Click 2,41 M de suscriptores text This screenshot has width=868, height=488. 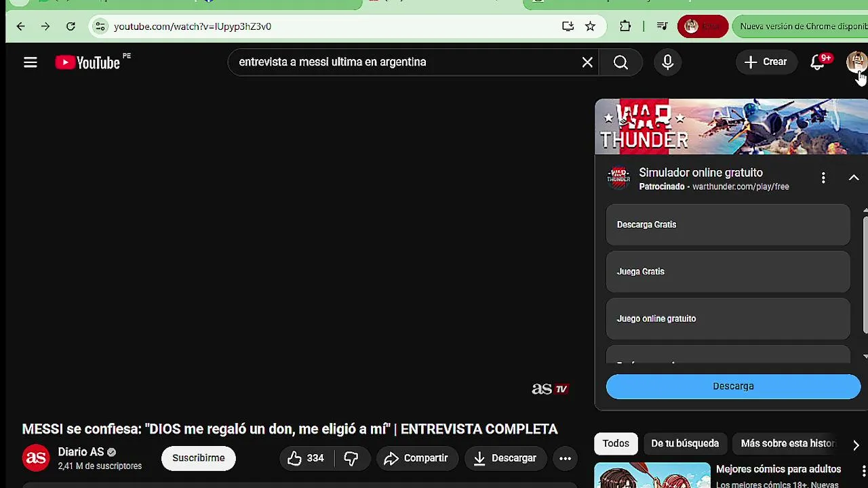tap(100, 466)
